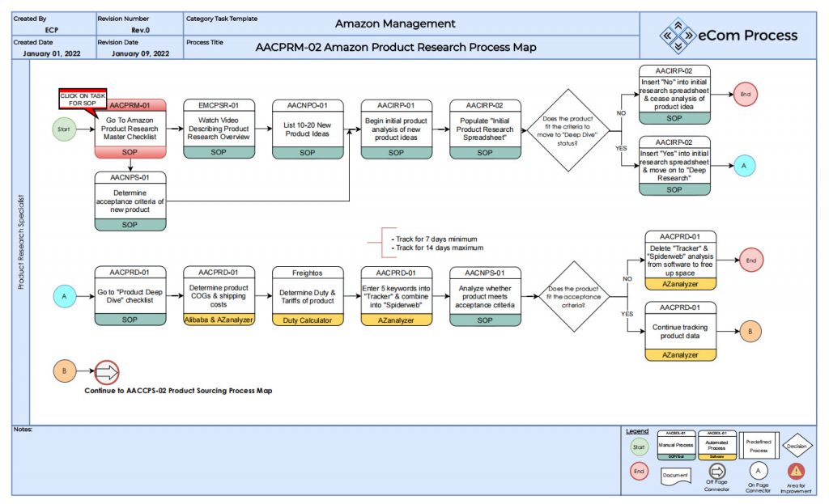Click the Start circle beginning the process flow
829x504 pixels.
pyautogui.click(x=64, y=128)
